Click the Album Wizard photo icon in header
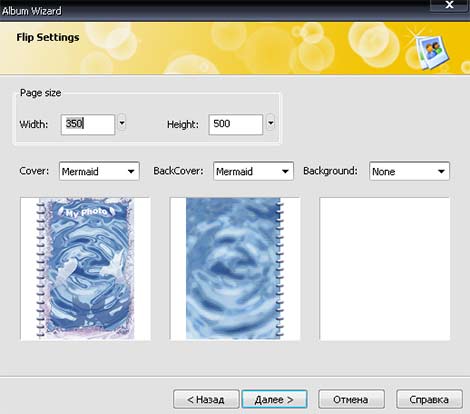This screenshot has width=470, height=414. (x=433, y=51)
